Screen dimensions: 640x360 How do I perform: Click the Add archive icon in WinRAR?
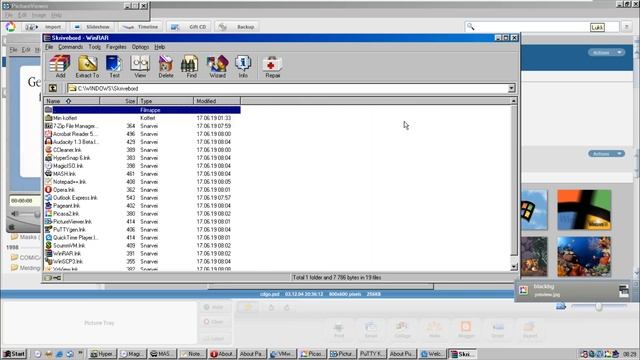tap(60, 67)
